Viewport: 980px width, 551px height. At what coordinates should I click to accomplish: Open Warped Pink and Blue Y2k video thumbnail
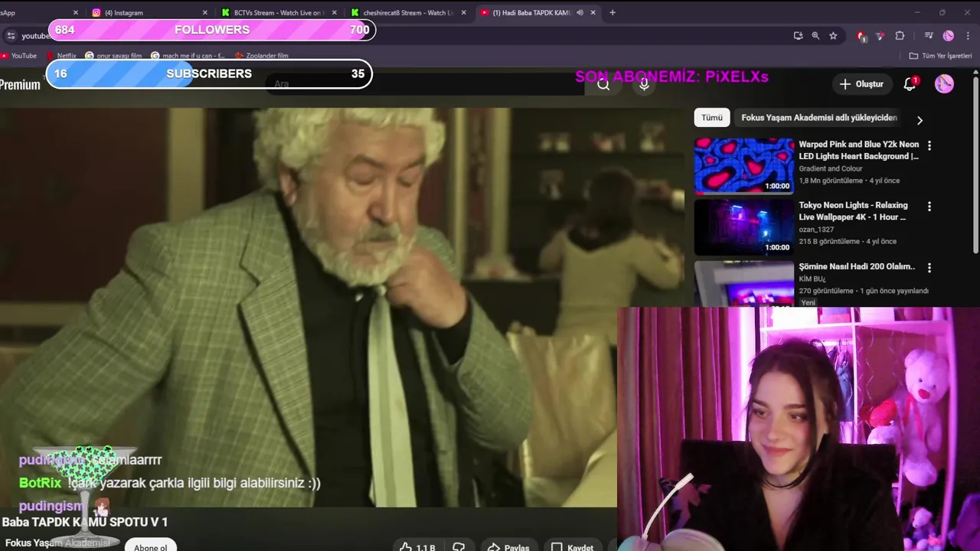click(744, 166)
